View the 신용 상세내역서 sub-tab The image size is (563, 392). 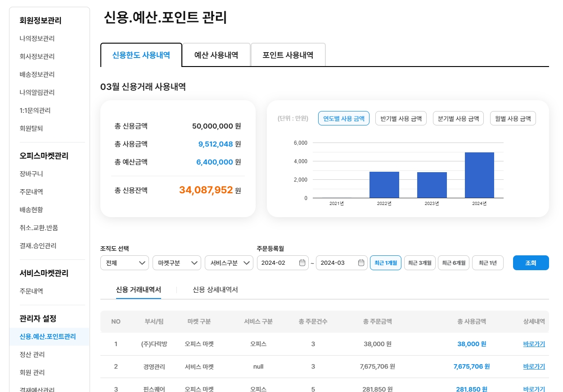[x=215, y=290]
